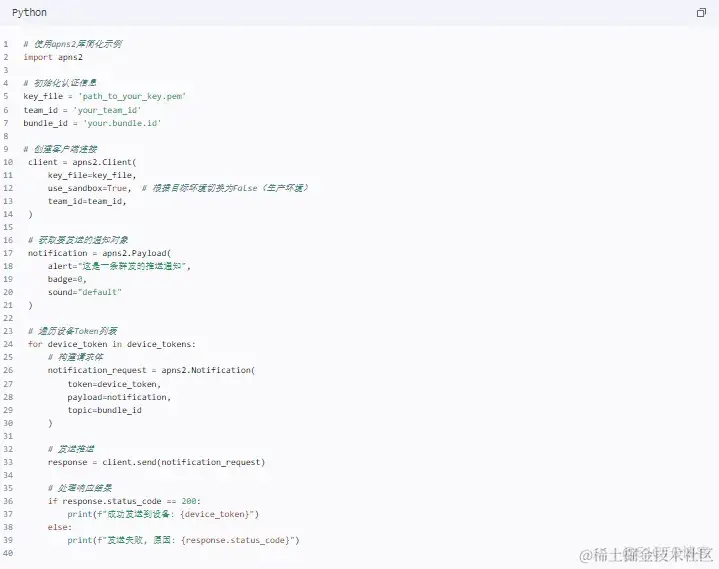The width and height of the screenshot is (719, 569).
Task: Click the line 'sound="default"'
Action: 84,292
